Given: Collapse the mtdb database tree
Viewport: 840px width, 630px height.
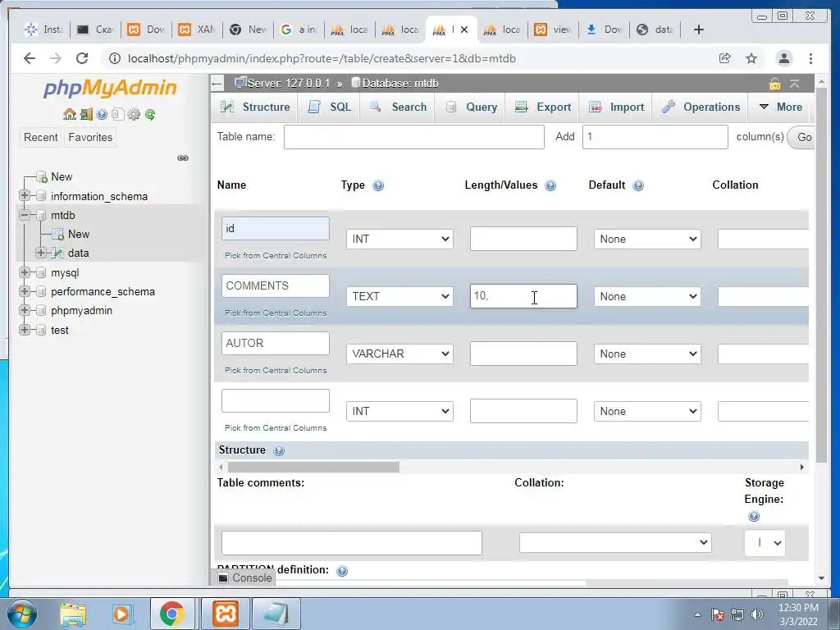Looking at the screenshot, I should (x=24, y=215).
